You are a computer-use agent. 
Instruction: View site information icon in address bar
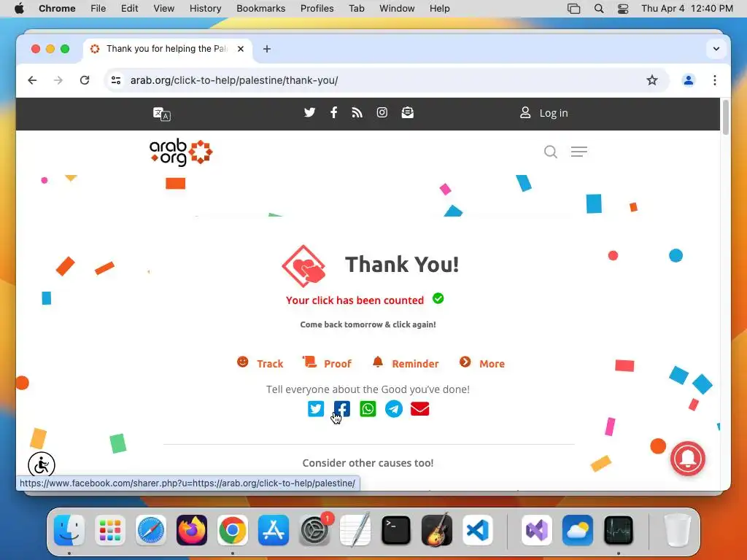tap(116, 80)
